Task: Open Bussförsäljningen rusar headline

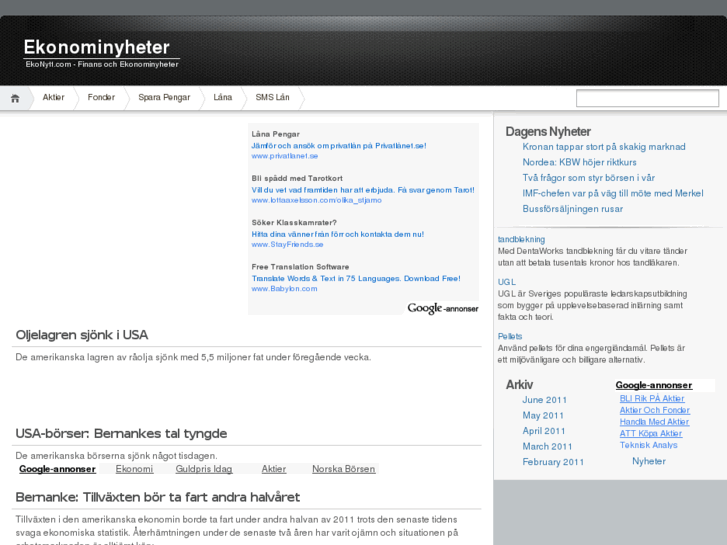Action: point(573,209)
